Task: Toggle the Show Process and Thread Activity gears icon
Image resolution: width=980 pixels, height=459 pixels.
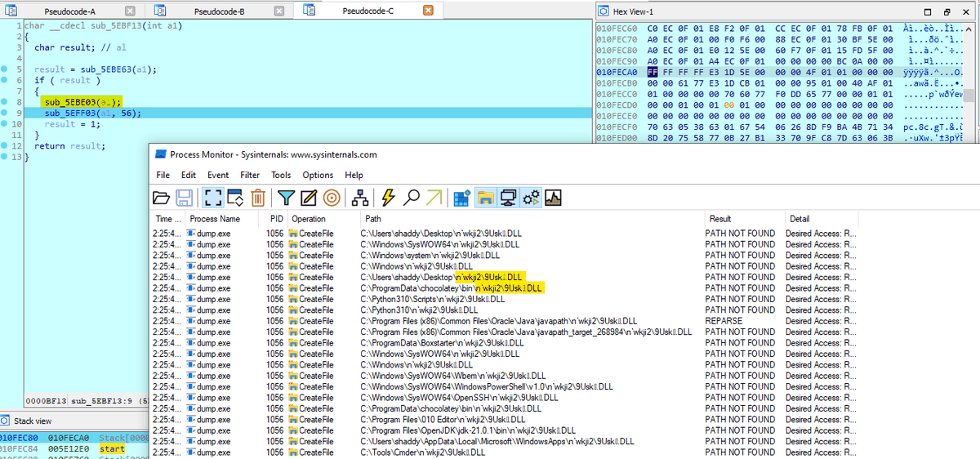Action: pyautogui.click(x=531, y=197)
